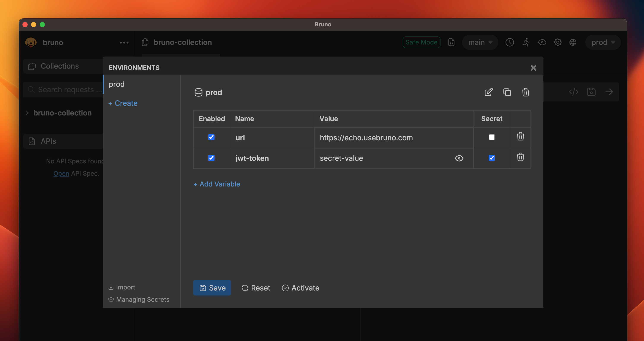The height and width of the screenshot is (341, 644).
Task: Click the runner running-man icon
Action: click(526, 42)
